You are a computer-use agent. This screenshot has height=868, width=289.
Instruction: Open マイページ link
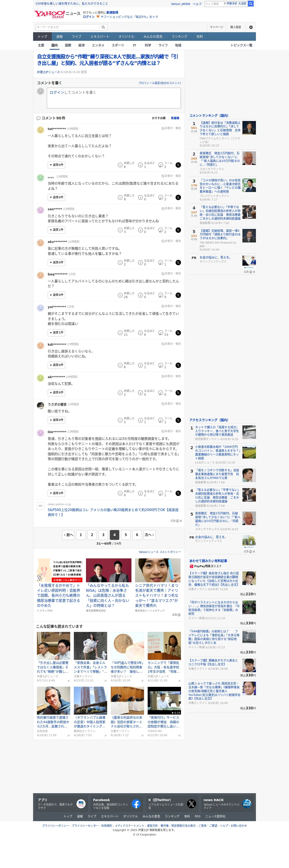coord(216,27)
